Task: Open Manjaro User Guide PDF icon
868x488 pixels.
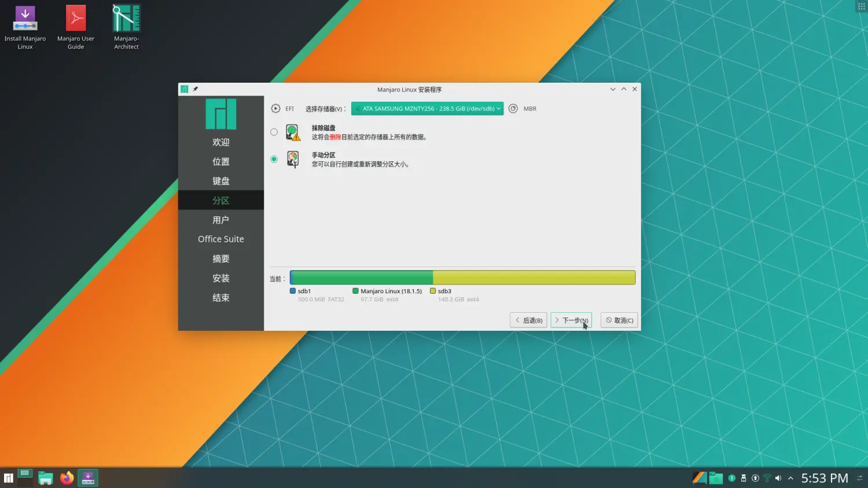Action: [x=76, y=27]
